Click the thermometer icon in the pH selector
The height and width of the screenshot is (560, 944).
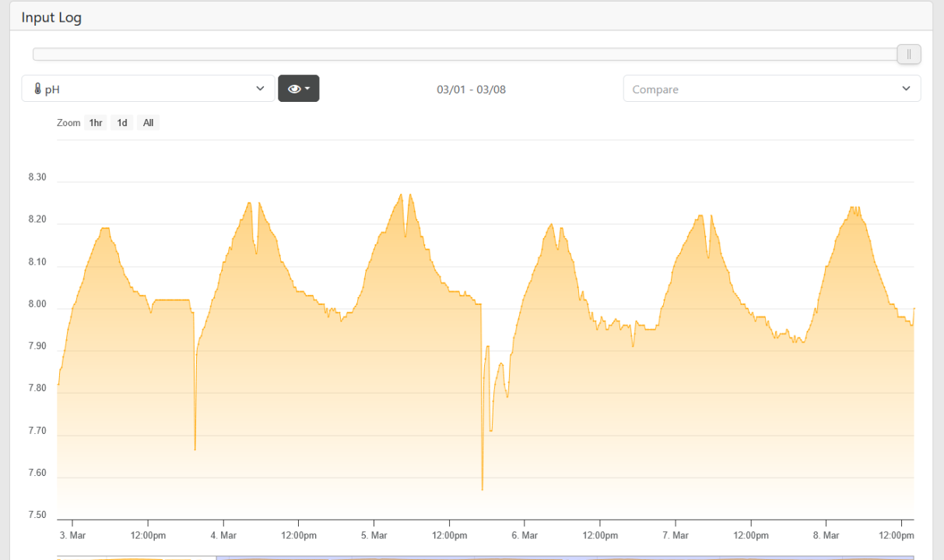click(37, 89)
